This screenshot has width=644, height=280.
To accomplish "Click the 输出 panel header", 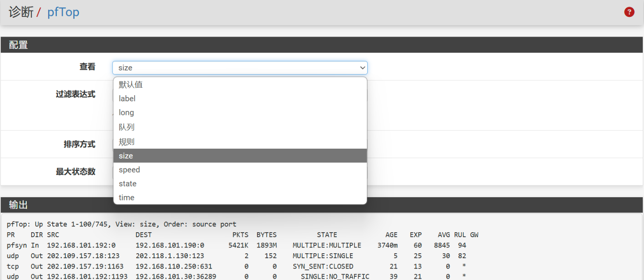I will click(19, 205).
